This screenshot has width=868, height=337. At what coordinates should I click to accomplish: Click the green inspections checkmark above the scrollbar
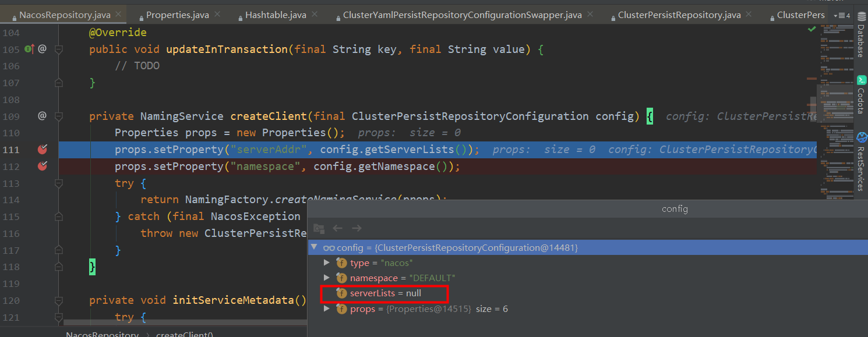pos(812,29)
